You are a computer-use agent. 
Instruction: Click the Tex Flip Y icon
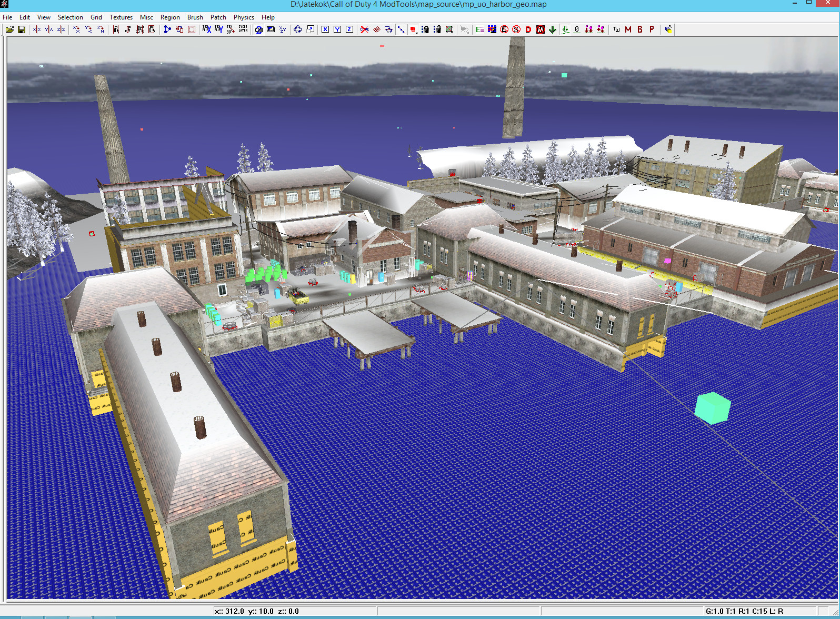[219, 29]
